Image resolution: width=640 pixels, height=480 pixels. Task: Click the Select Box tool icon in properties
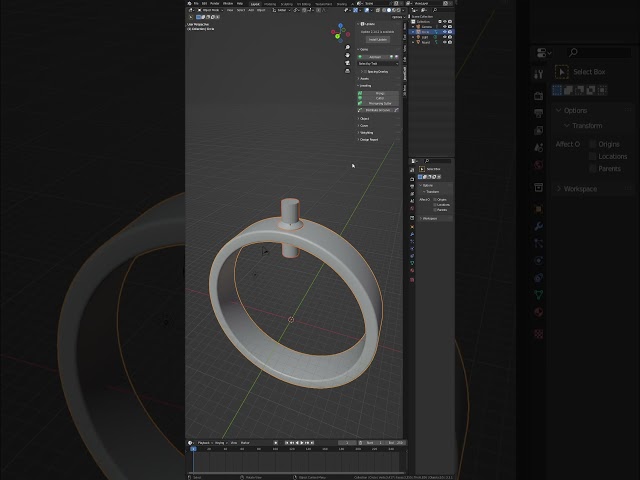coord(422,169)
